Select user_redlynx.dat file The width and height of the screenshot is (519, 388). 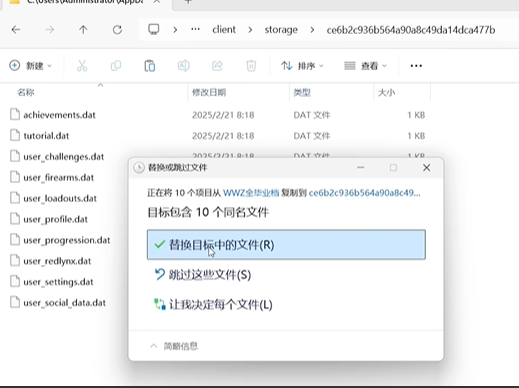(57, 261)
